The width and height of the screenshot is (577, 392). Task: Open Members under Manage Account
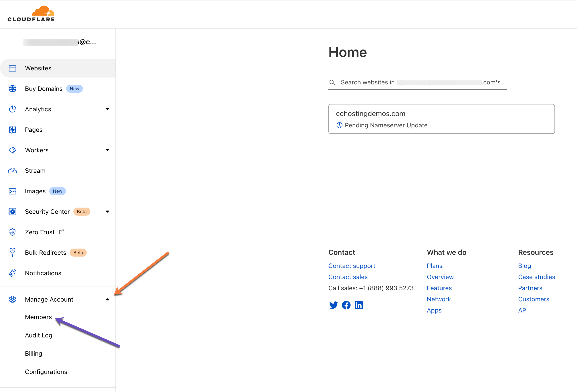tap(39, 317)
